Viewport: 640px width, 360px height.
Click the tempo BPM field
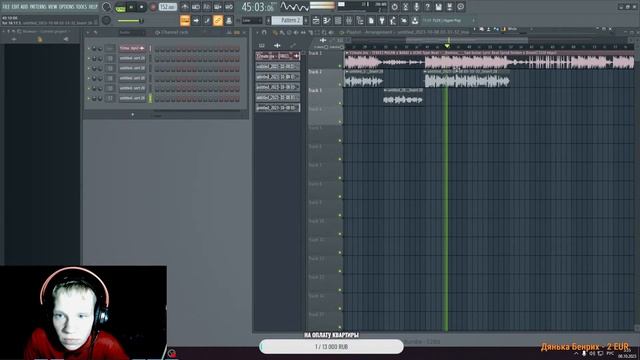168,7
